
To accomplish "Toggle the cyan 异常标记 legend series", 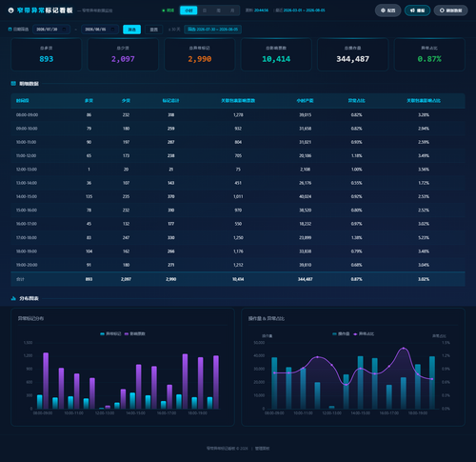I will [110, 333].
